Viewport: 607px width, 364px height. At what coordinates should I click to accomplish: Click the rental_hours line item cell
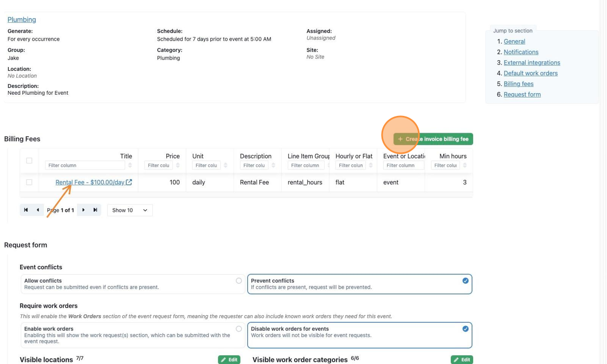(x=305, y=182)
